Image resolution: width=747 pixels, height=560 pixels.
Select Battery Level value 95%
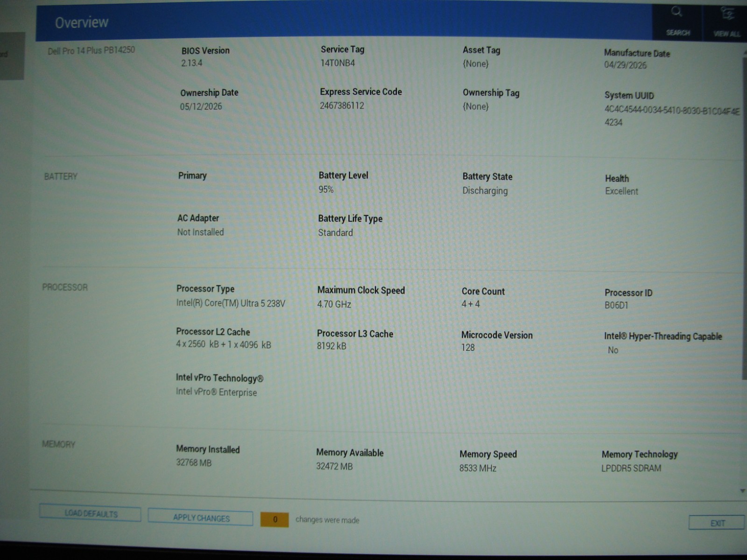326,189
